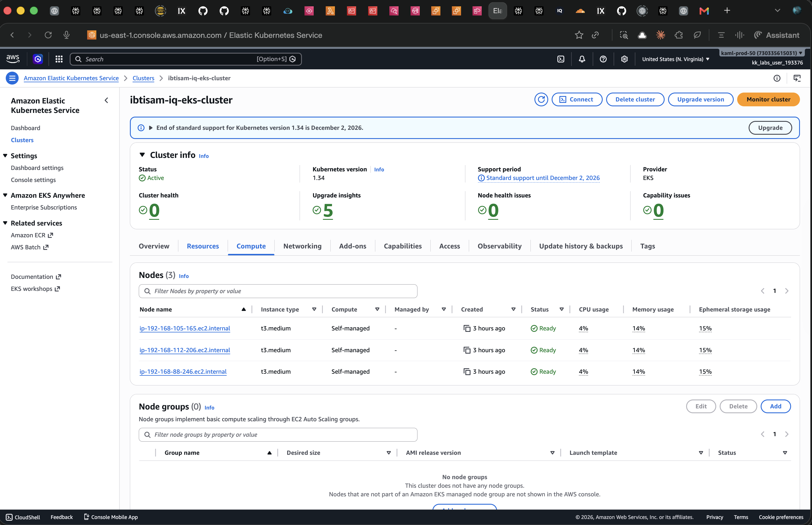Collapse the EKS side navigation panel

pyautogui.click(x=106, y=100)
